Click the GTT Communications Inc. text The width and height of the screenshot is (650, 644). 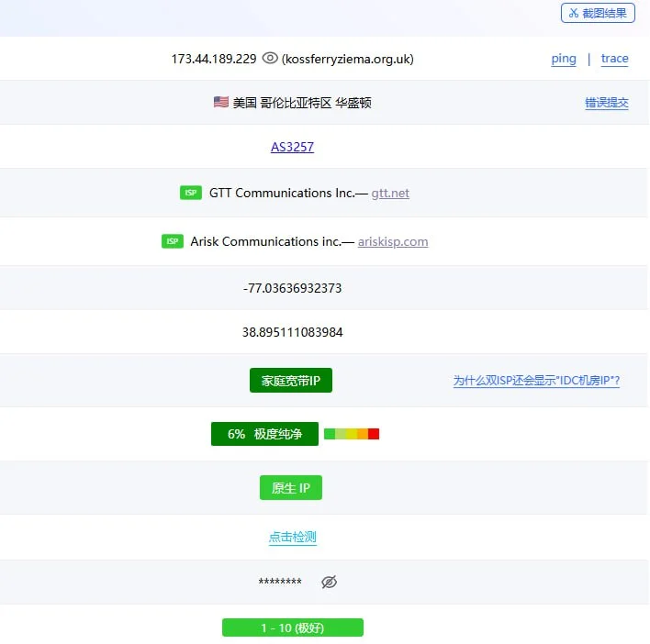[282, 193]
